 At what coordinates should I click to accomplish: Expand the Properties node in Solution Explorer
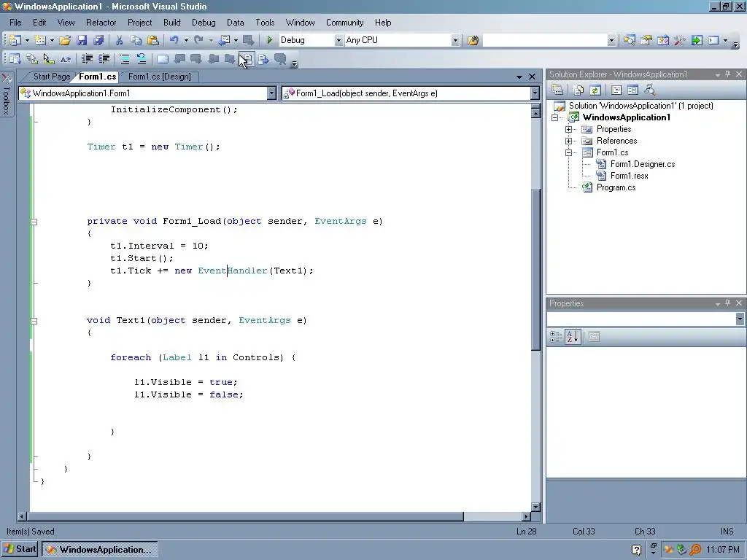click(x=568, y=130)
